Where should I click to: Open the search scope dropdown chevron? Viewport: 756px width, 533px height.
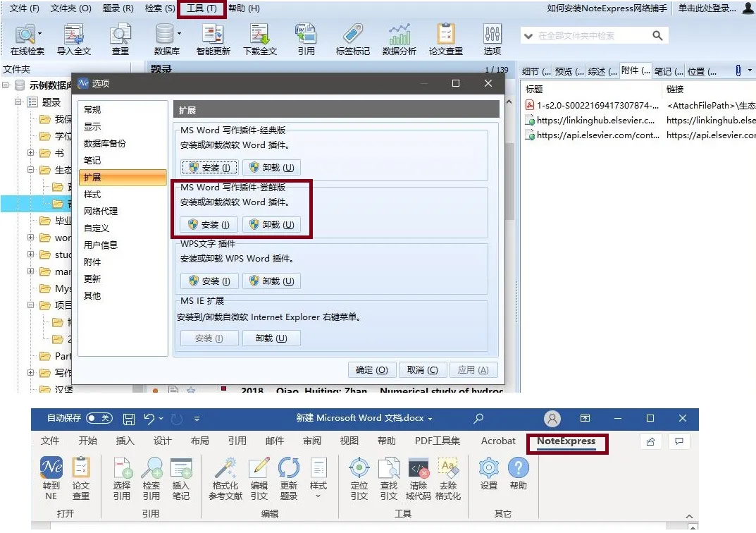tap(528, 36)
